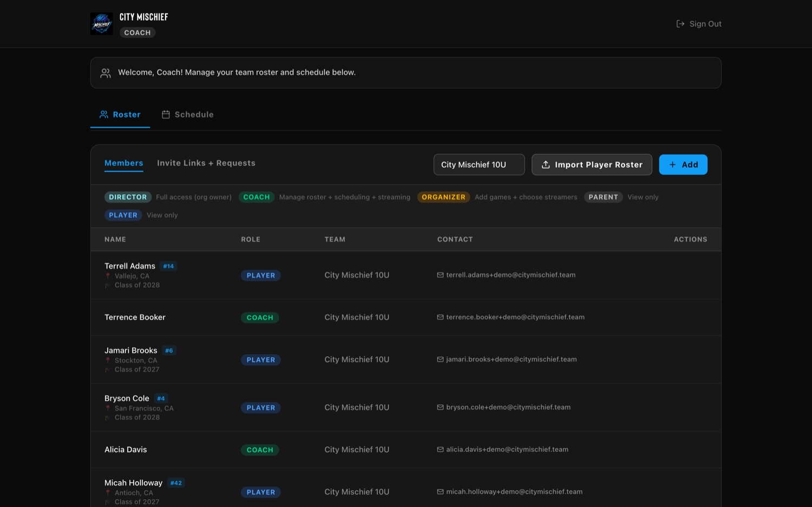
Task: Click envelope icon beside bryson.cole email
Action: pos(440,407)
